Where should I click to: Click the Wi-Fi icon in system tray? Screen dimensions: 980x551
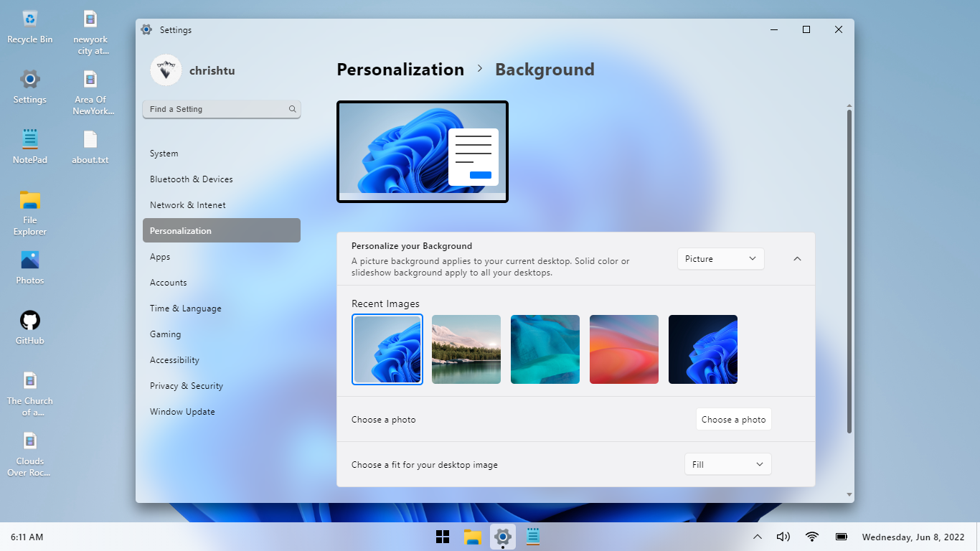812,537
